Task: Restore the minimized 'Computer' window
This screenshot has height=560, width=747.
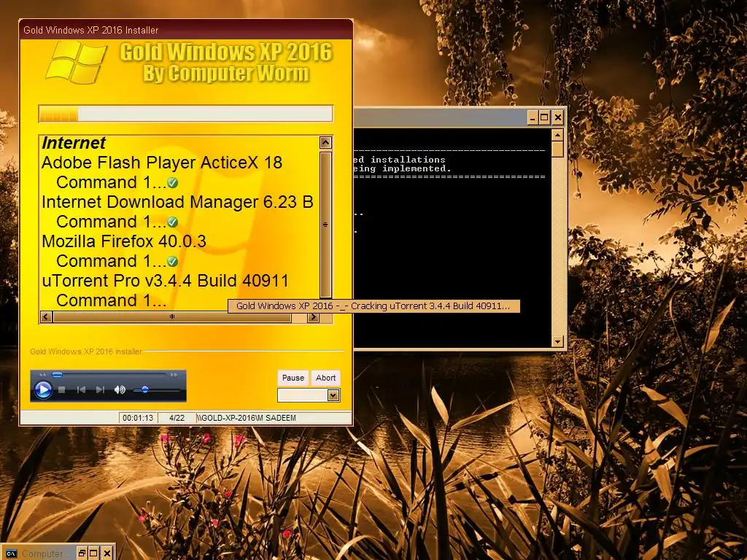Action: (x=82, y=553)
